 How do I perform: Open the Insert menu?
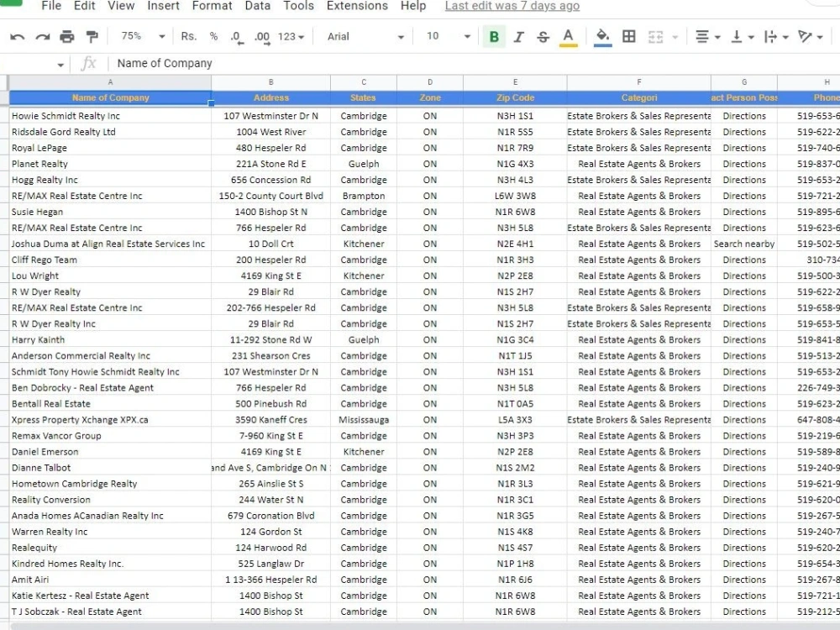coord(164,6)
